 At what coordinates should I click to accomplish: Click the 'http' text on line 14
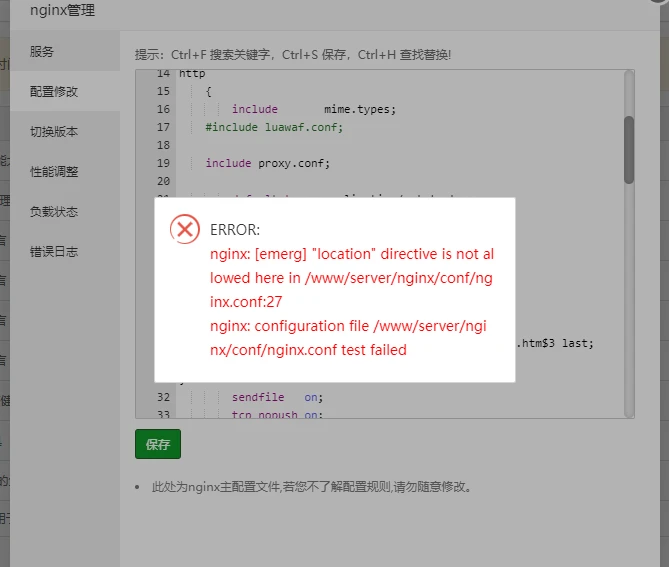click(191, 73)
